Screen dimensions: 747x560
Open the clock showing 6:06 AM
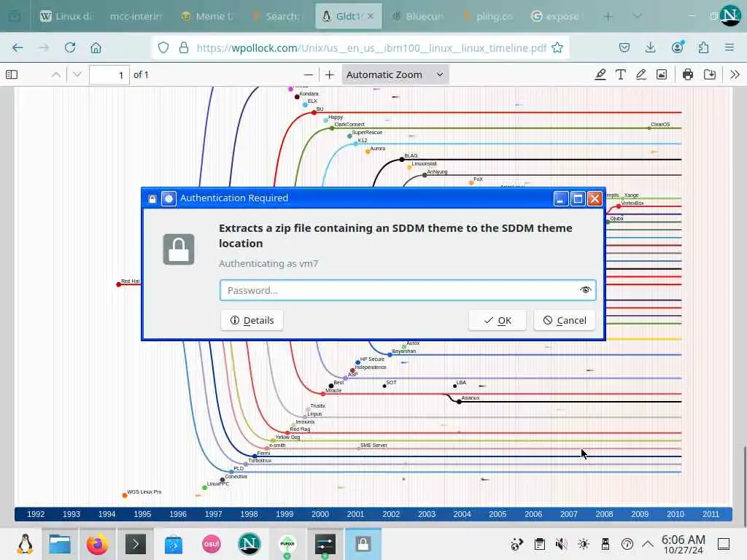(683, 544)
